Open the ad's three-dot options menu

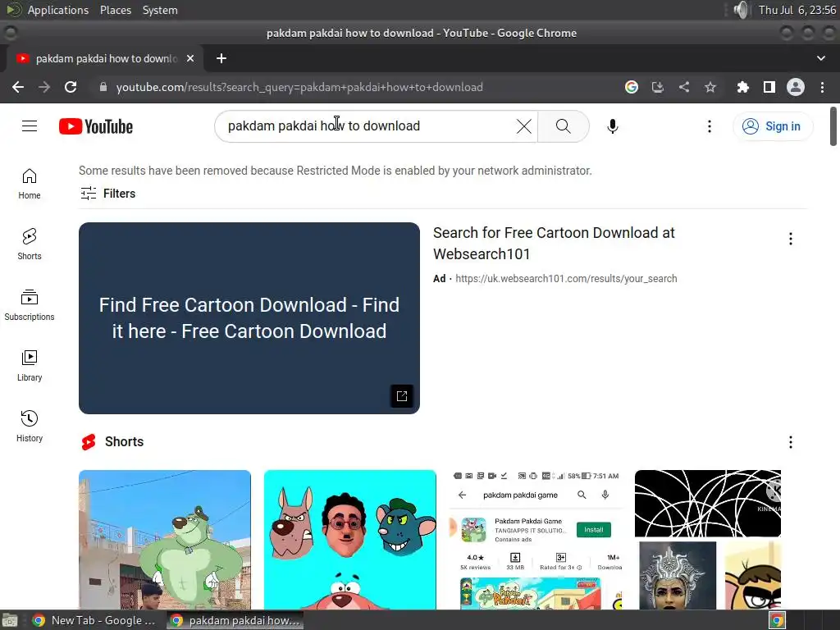(x=791, y=239)
